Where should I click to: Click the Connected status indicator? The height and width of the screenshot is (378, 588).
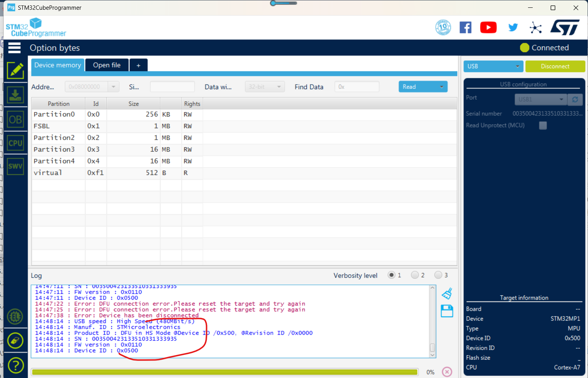pos(544,48)
